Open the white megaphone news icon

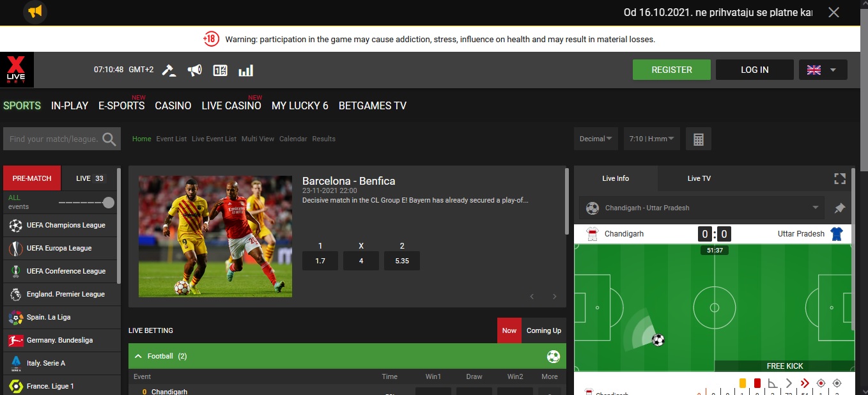[194, 70]
